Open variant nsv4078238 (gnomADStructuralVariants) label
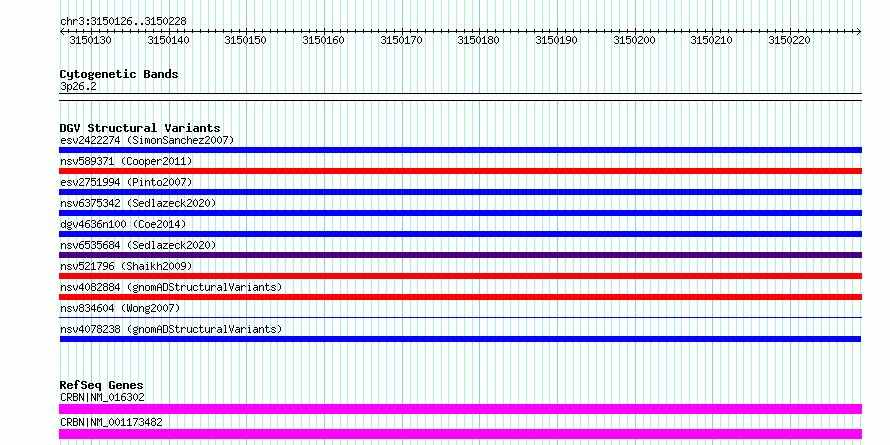890x445 pixels. pyautogui.click(x=171, y=329)
